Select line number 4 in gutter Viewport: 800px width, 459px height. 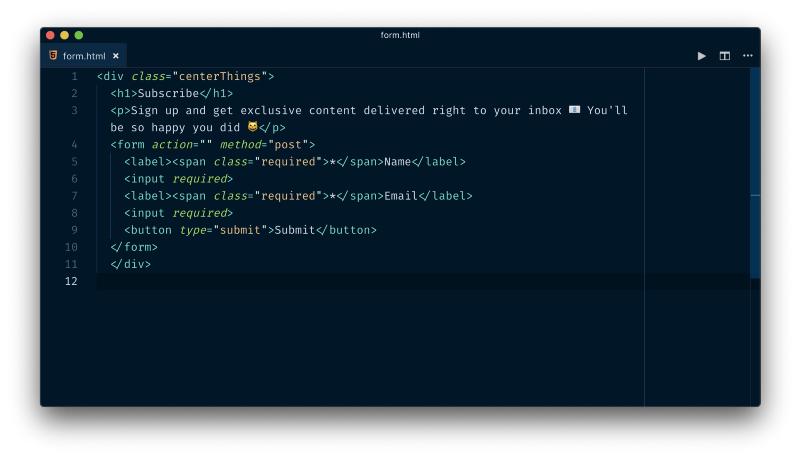click(x=74, y=144)
